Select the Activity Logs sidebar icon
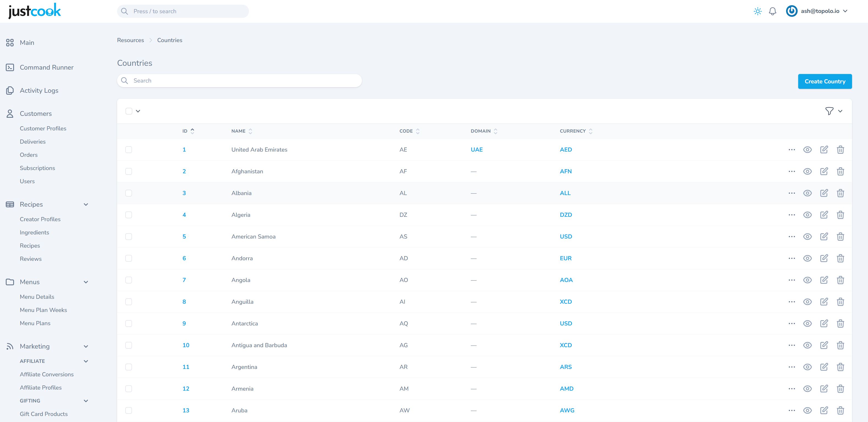The height and width of the screenshot is (422, 868). click(x=10, y=90)
